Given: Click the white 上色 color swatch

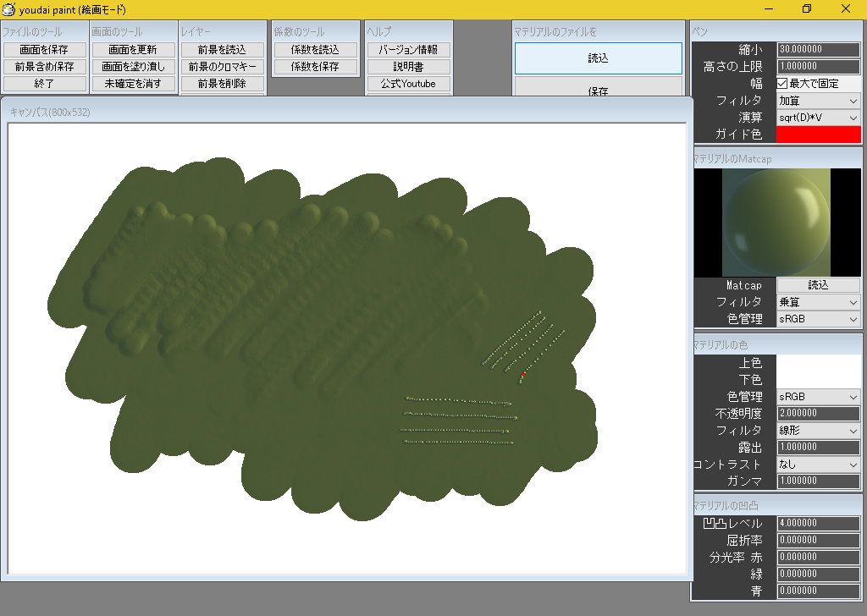Looking at the screenshot, I should [x=817, y=362].
